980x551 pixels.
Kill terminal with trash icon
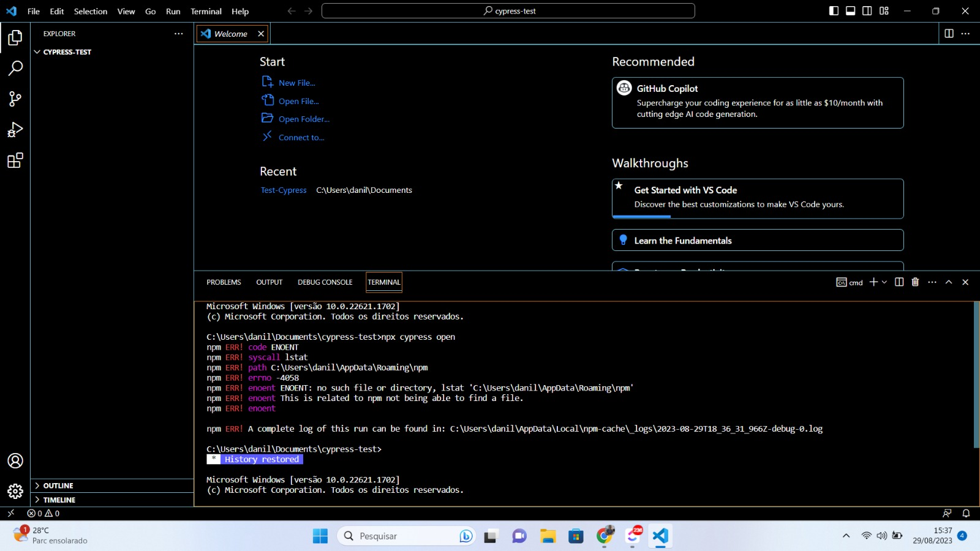click(x=915, y=282)
